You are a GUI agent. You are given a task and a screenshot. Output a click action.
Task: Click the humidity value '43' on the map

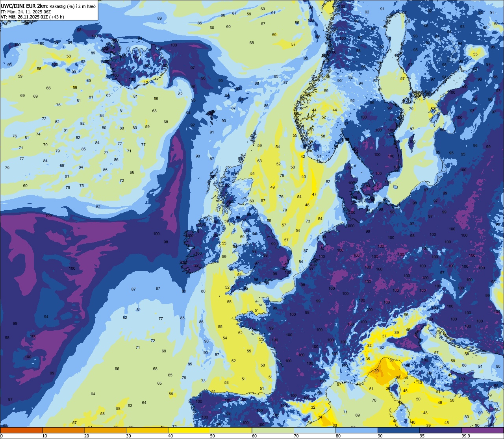pos(420,382)
